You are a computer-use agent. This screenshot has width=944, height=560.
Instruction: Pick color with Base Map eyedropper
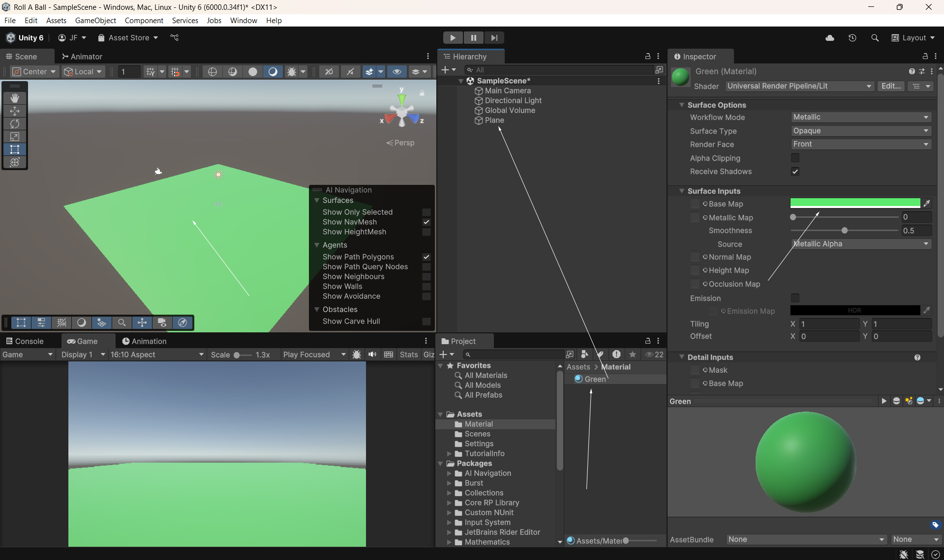tap(927, 204)
